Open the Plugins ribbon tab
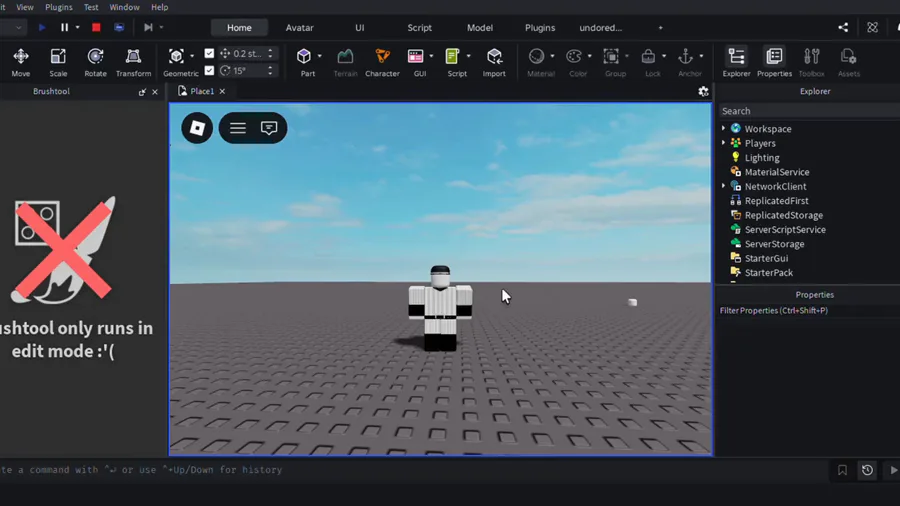Screen dimensions: 900x506 point(540,28)
